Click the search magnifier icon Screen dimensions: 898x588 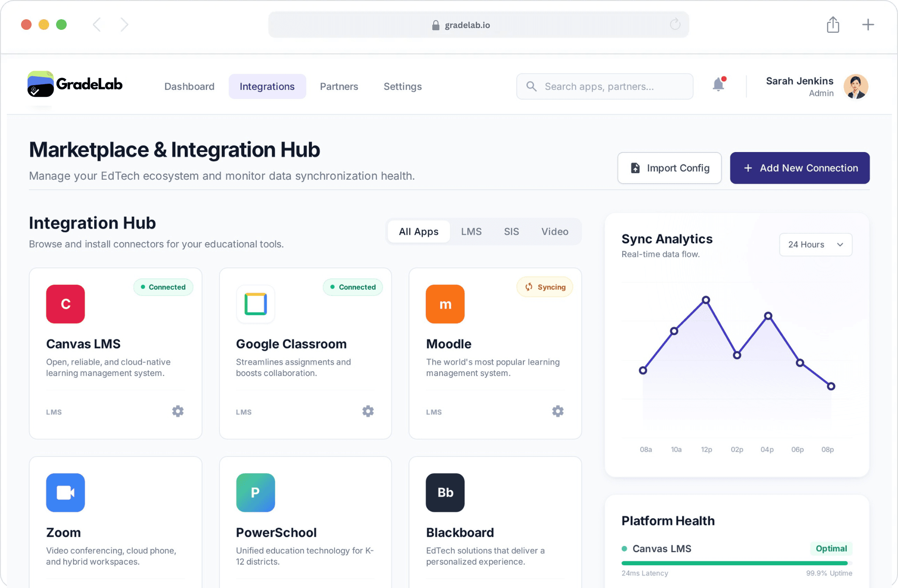(531, 86)
